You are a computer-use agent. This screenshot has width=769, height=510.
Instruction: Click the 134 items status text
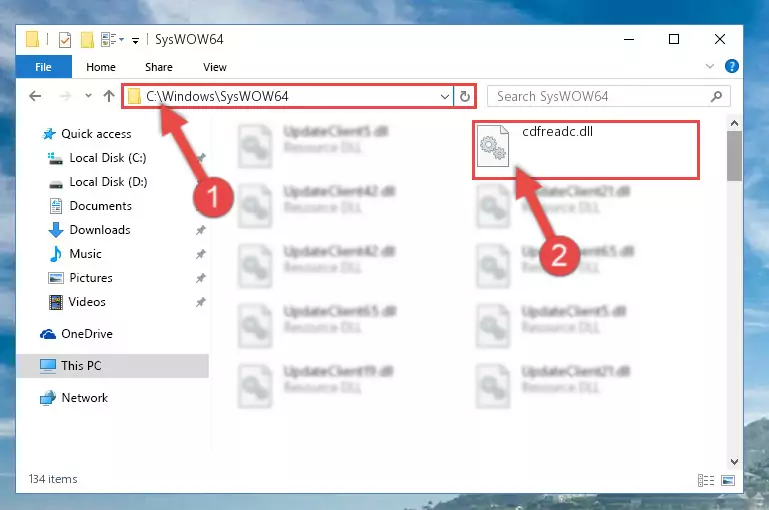tap(53, 479)
